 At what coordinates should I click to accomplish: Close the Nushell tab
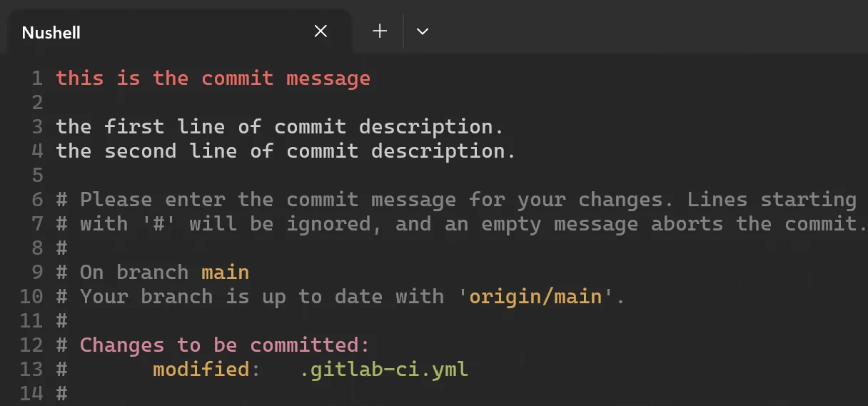coord(321,31)
